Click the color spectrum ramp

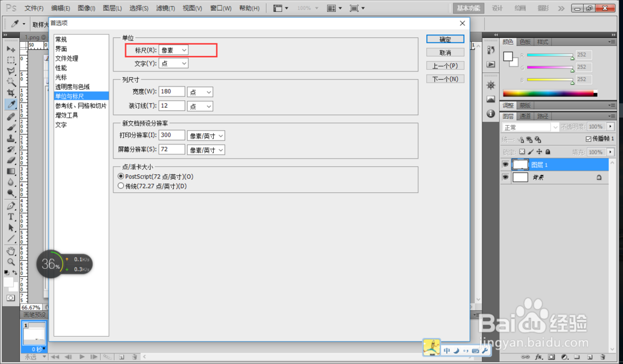click(x=550, y=93)
